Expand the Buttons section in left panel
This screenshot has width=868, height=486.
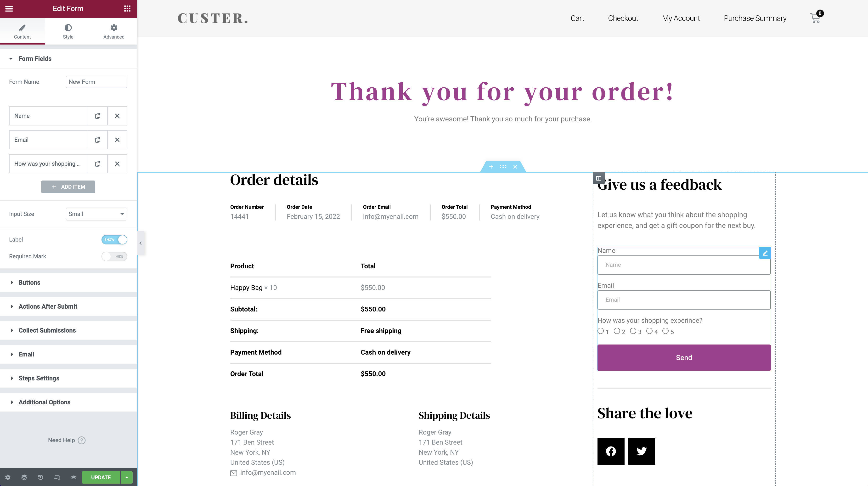[x=29, y=282]
